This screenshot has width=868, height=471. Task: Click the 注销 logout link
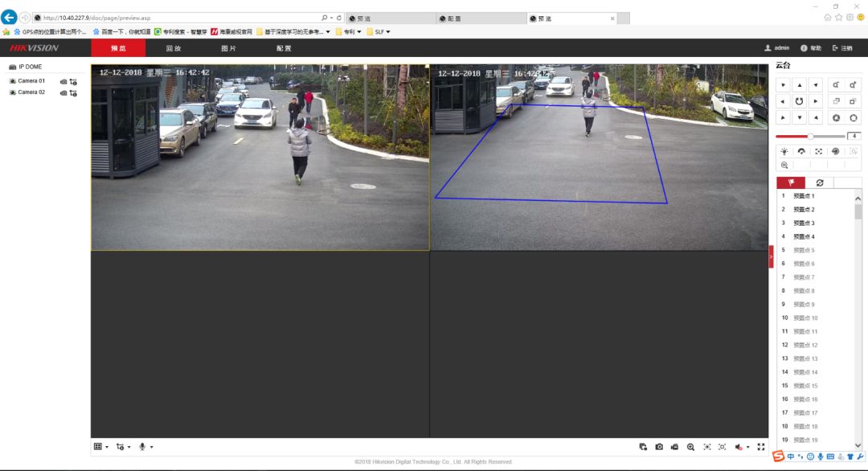pos(842,48)
